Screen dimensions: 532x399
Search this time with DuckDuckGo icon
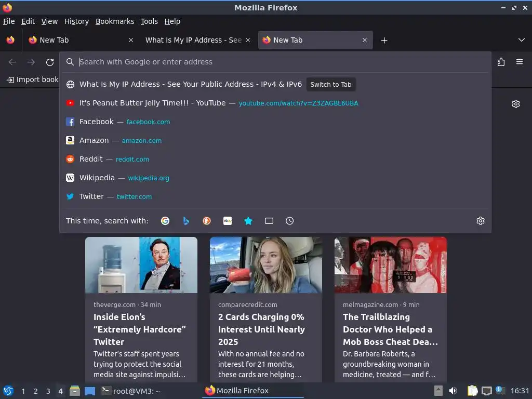coord(207,221)
